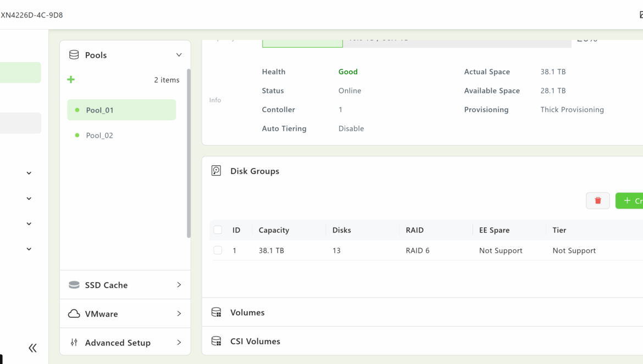
Task: Expand the SSD Cache section arrow
Action: [179, 285]
